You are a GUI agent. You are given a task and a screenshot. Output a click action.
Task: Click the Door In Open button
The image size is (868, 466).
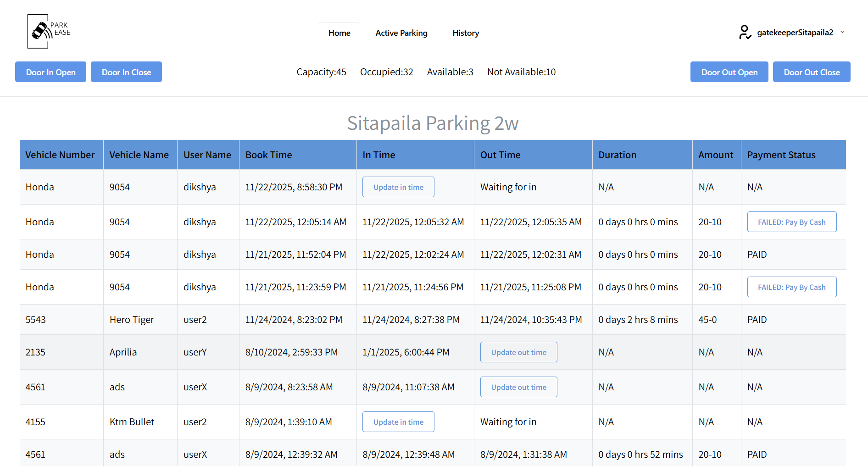(50, 72)
